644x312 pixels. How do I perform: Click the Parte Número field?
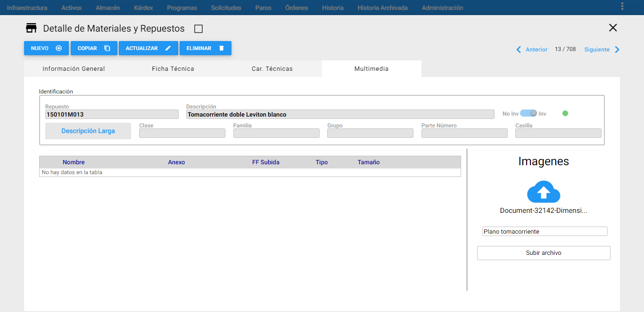[x=464, y=133]
